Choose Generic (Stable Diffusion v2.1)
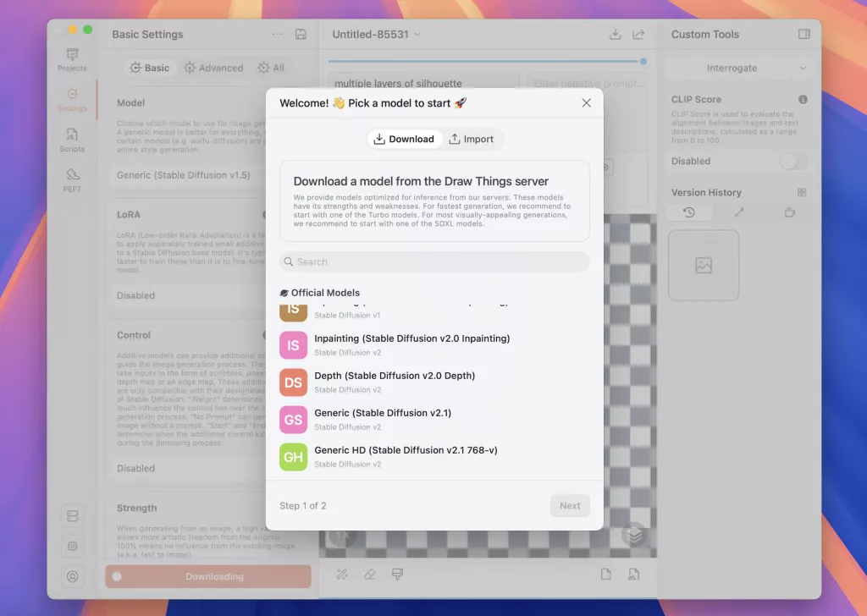 pyautogui.click(x=434, y=420)
